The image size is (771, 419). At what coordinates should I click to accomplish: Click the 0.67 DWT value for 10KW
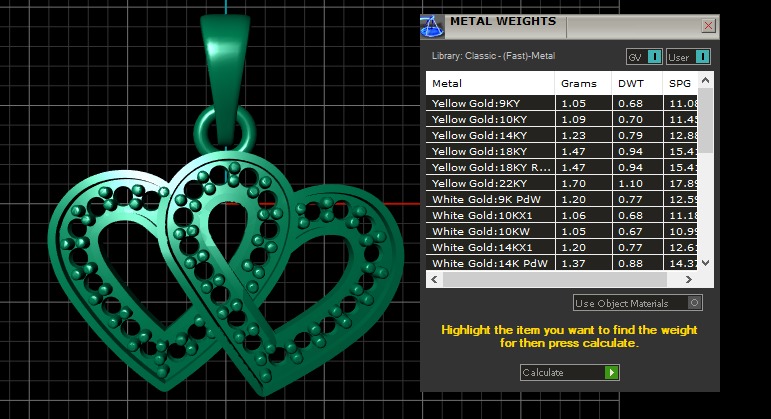pyautogui.click(x=630, y=232)
